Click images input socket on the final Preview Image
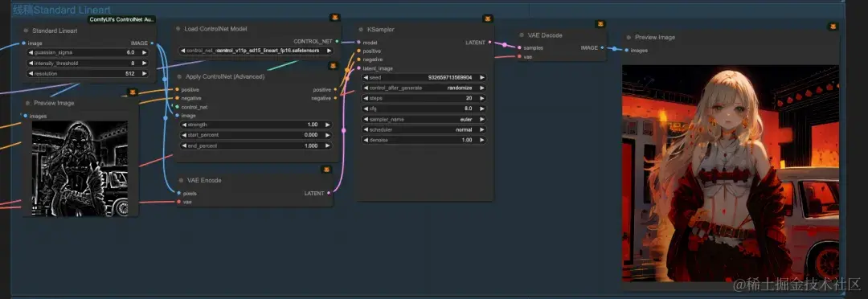868x299 pixels. (x=627, y=51)
